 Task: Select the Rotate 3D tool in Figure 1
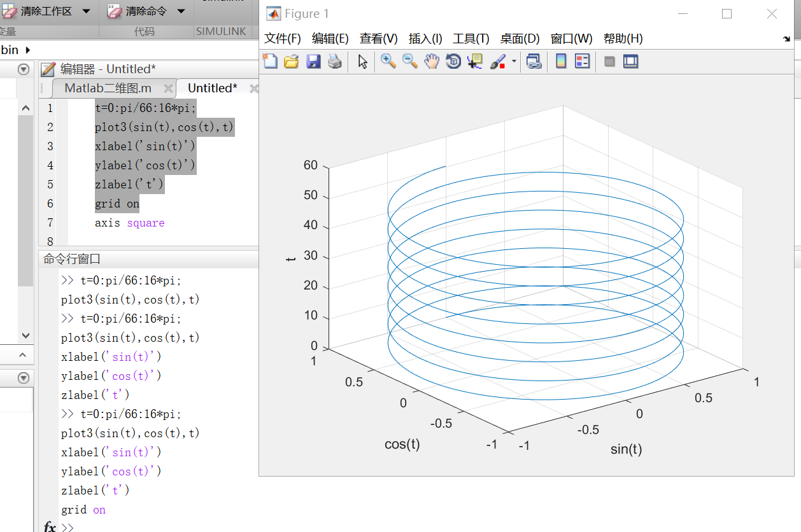pyautogui.click(x=453, y=61)
